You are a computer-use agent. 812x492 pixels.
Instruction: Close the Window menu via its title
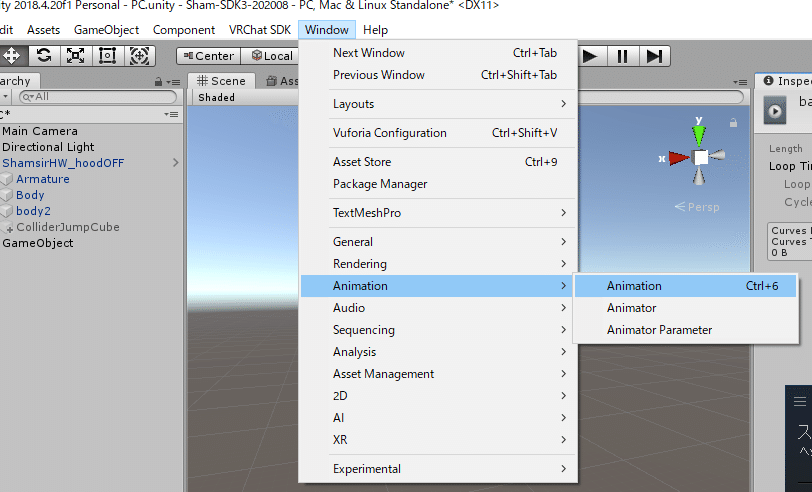327,30
